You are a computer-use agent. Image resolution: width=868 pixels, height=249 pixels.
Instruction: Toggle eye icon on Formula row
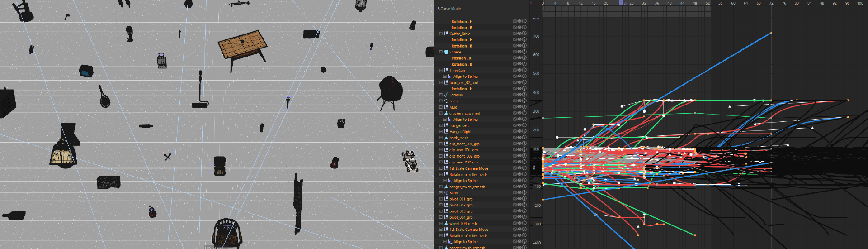[519, 95]
